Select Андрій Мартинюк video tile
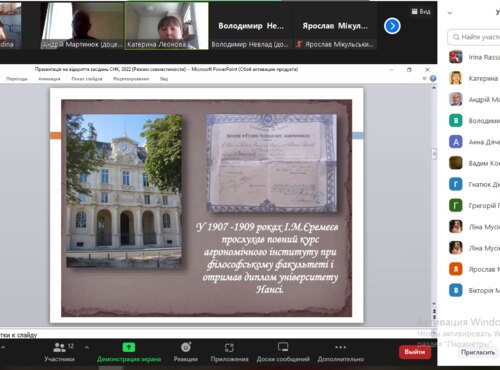500x370 pixels. pos(82,26)
